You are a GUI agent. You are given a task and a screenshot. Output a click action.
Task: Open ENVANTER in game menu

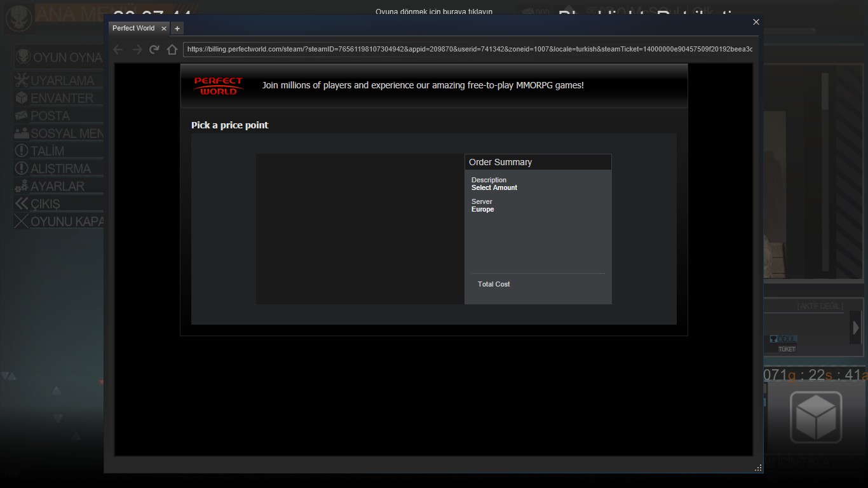click(58, 98)
